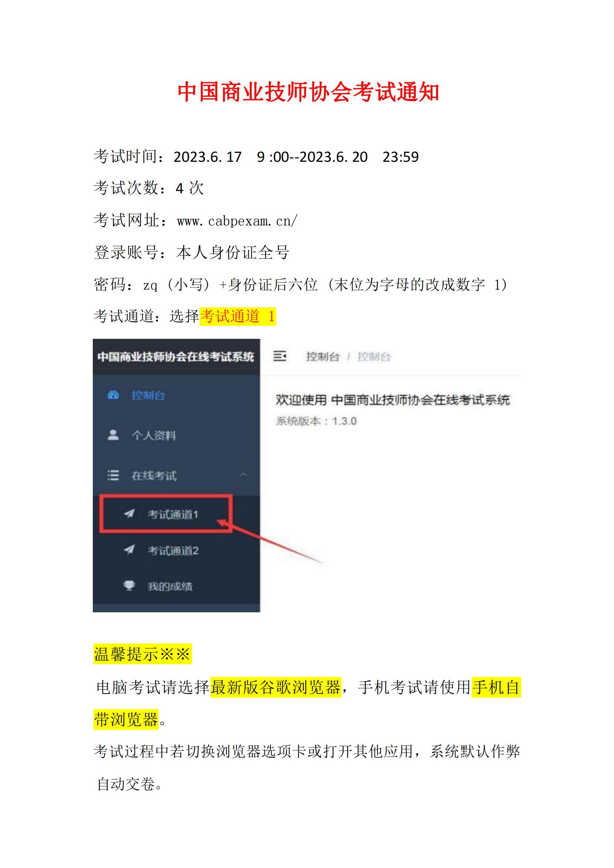Click the greyed 控制台 breadcrumb item
614x868 pixels.
(x=374, y=357)
